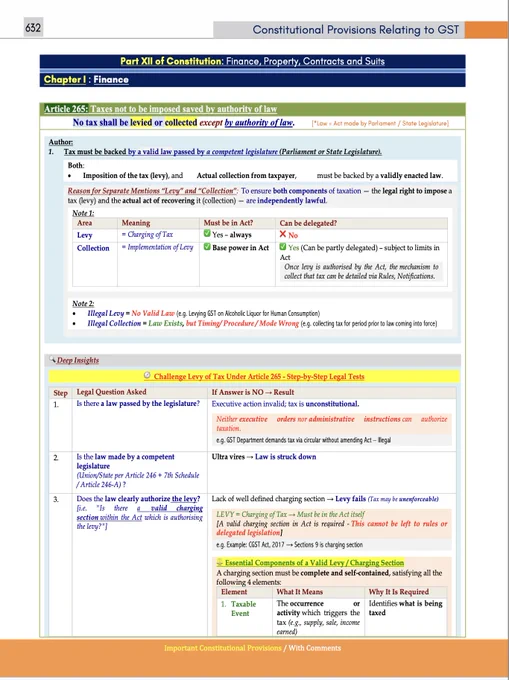Click the '= Implementation of Levy' cell

tap(157, 247)
